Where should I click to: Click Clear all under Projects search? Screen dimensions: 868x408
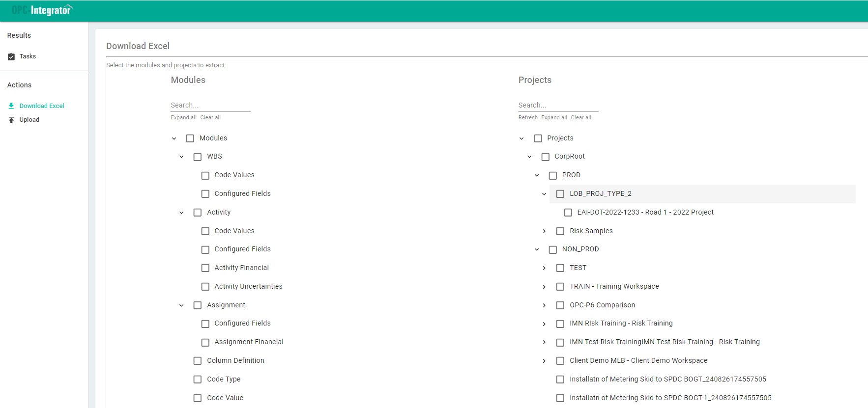pyautogui.click(x=581, y=118)
